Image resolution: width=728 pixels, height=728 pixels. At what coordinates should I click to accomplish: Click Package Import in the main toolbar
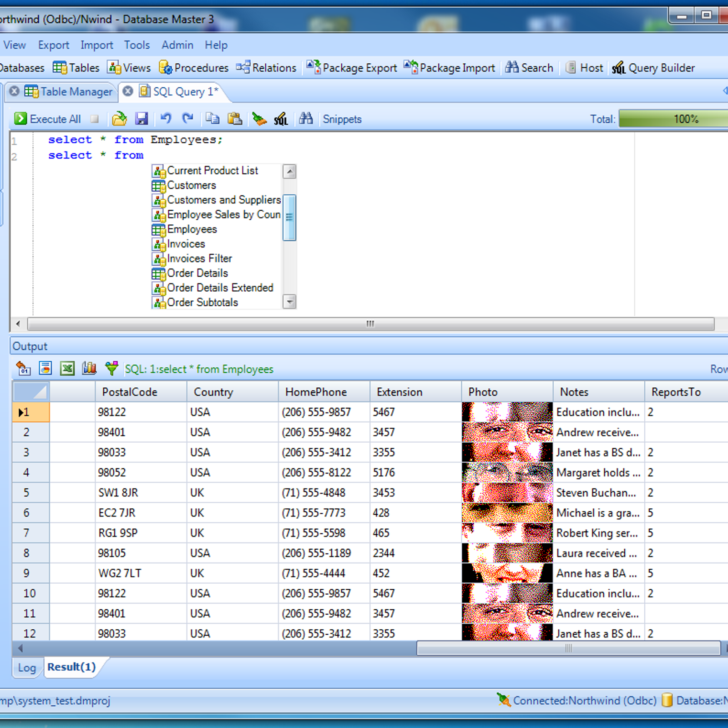(449, 68)
